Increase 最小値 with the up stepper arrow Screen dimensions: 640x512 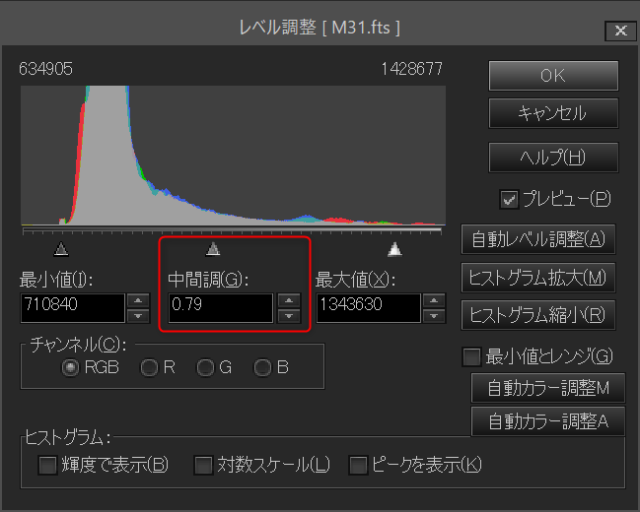(x=138, y=299)
